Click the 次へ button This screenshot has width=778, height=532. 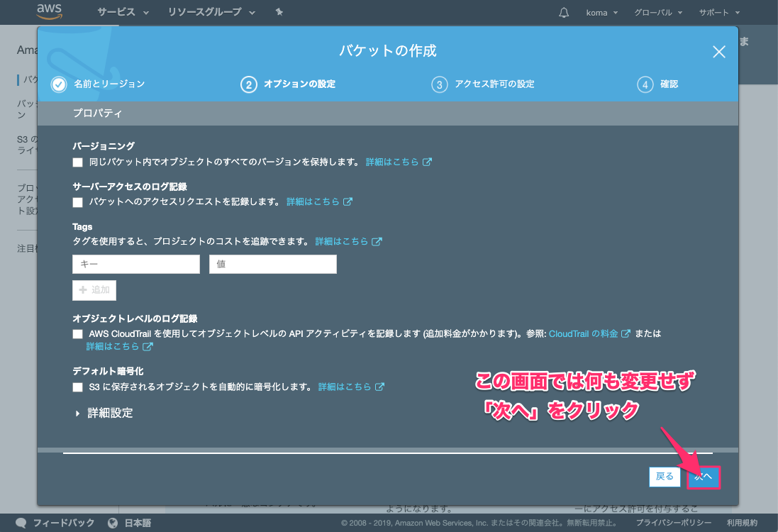(704, 477)
